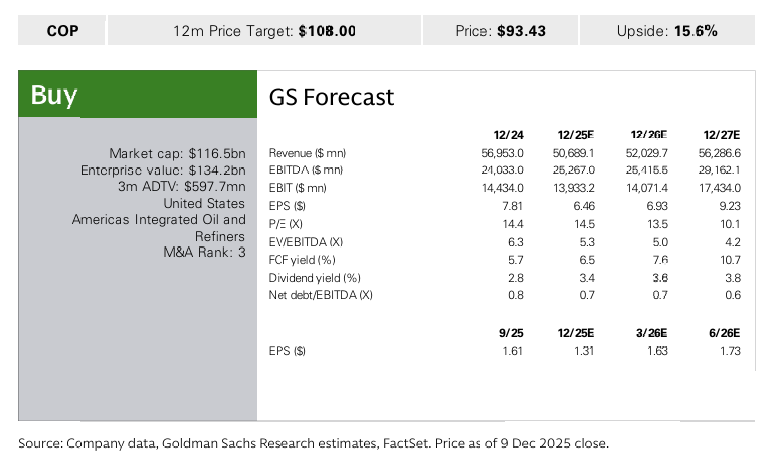This screenshot has height=461, width=774.
Task: Click the Market cap $116.5bn text
Action: coord(177,153)
